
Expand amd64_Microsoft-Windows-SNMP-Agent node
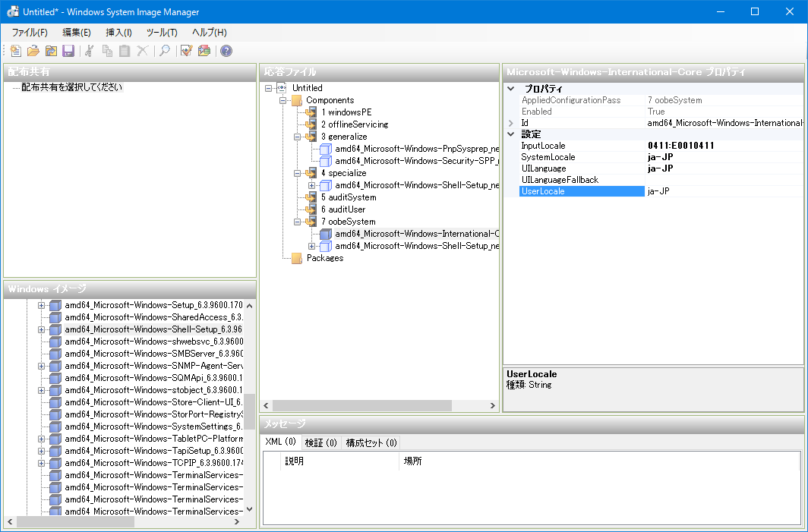[x=41, y=366]
